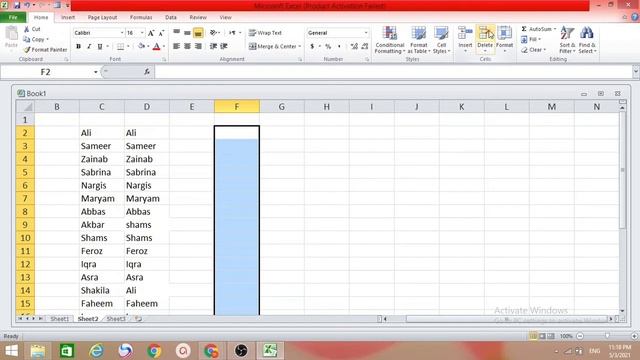Apply red Font Color letter A
Image resolution: width=640 pixels, height=360 pixels.
point(156,47)
